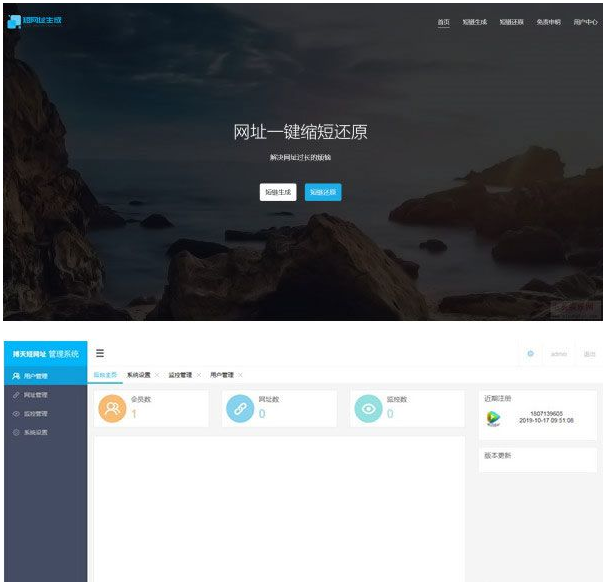Select 免责申明 in the top navigation
The width and height of the screenshot is (606, 582).
click(x=548, y=22)
